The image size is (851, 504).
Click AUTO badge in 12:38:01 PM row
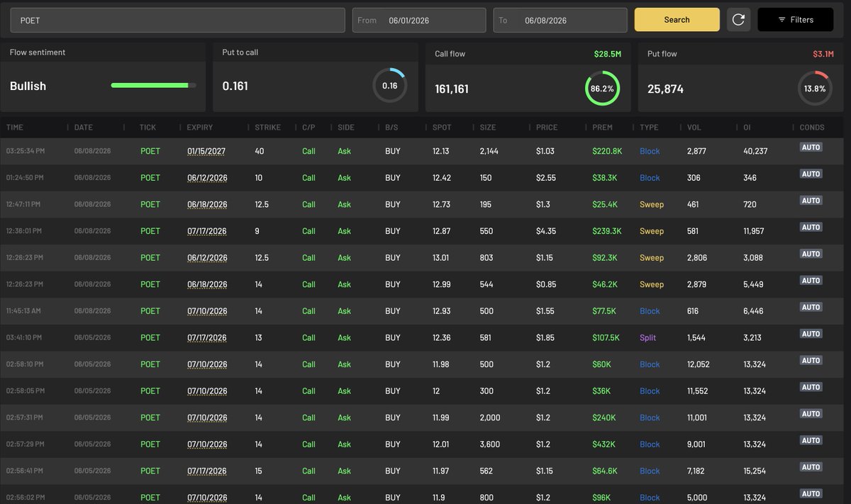click(x=811, y=228)
